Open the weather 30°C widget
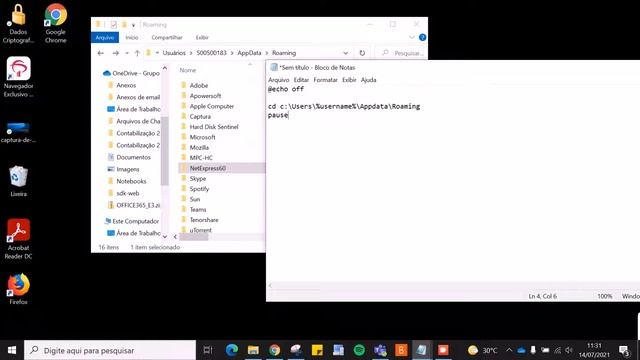This screenshot has width=640, height=360. 483,350
